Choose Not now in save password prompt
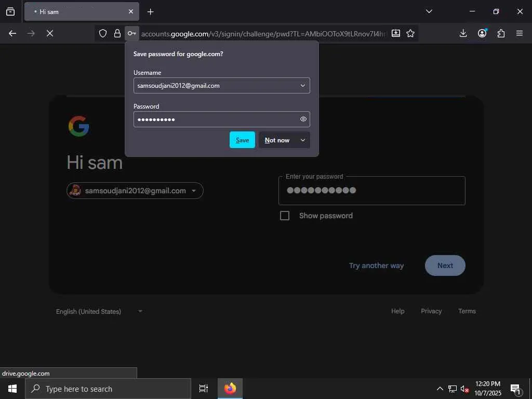532x399 pixels. [277, 140]
